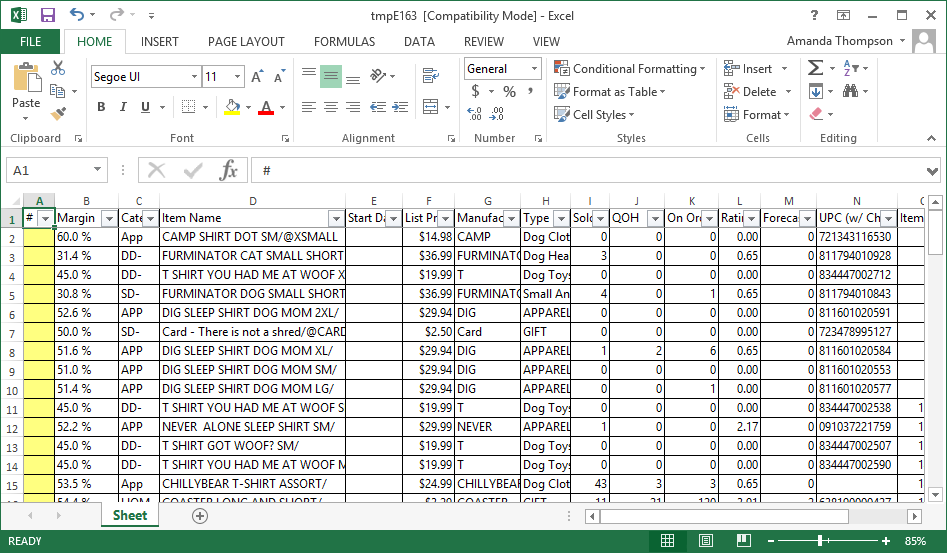Click the Cut scissors icon
Viewport: 947px width, 553px height.
click(x=58, y=68)
